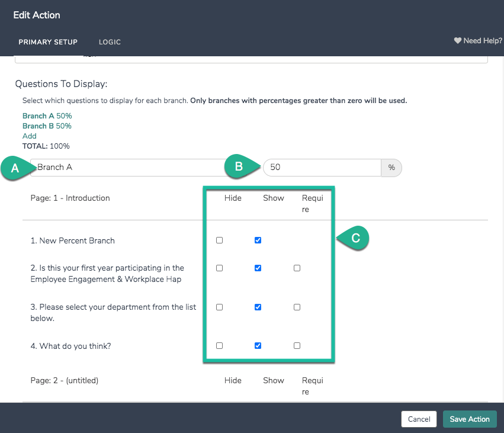Image resolution: width=504 pixels, height=433 pixels.
Task: Check Hide for select your department question
Action: pos(220,307)
